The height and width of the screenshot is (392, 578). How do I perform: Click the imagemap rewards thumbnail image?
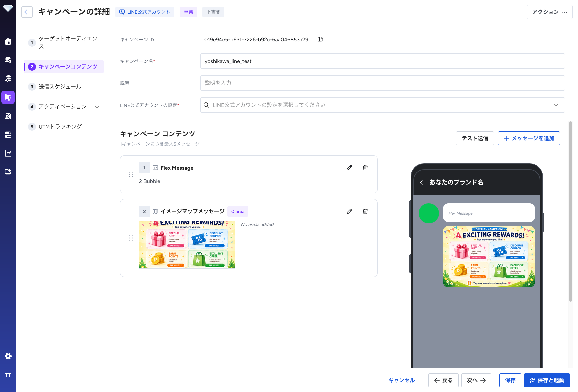187,245
